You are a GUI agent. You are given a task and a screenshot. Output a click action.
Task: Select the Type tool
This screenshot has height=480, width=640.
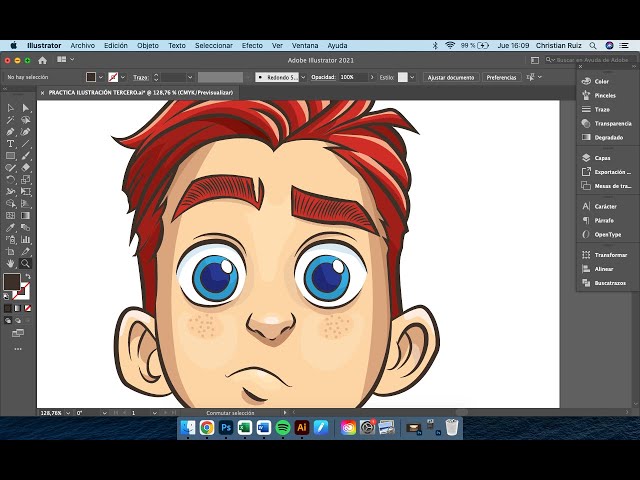coord(10,144)
